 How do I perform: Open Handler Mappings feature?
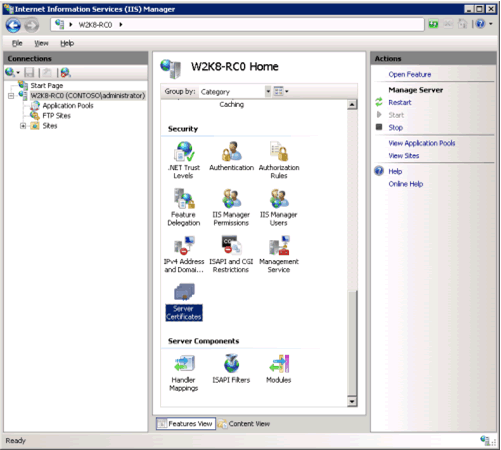tap(183, 373)
